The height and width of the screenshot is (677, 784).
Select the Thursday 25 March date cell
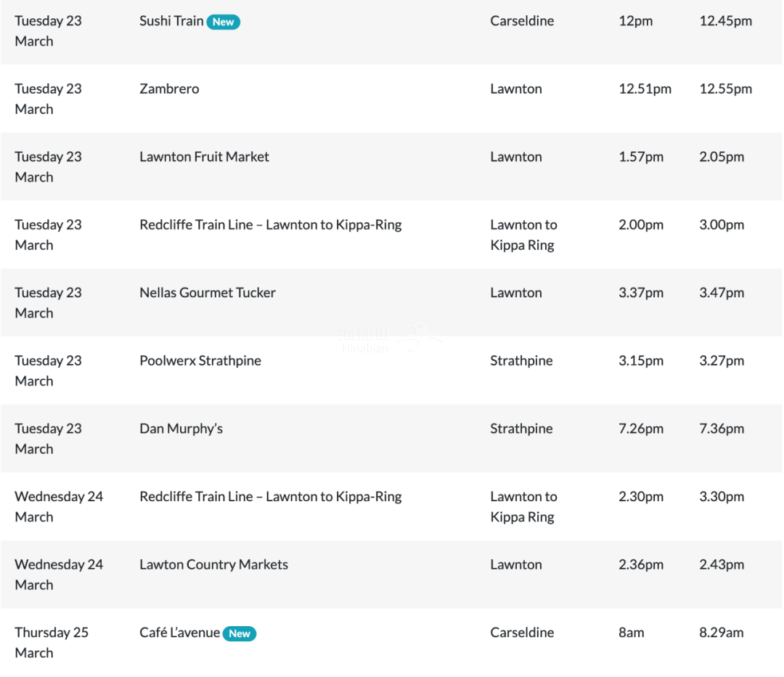click(52, 642)
